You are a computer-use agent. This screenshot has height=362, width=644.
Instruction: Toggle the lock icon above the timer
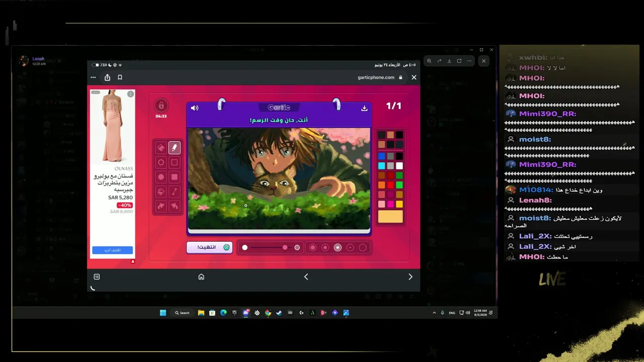tap(161, 106)
